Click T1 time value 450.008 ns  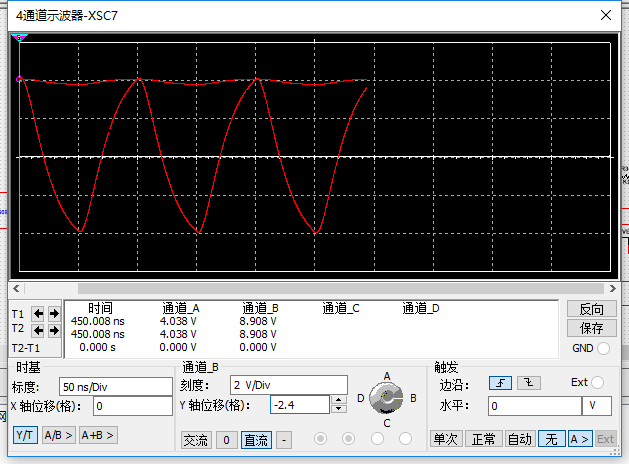[97, 321]
